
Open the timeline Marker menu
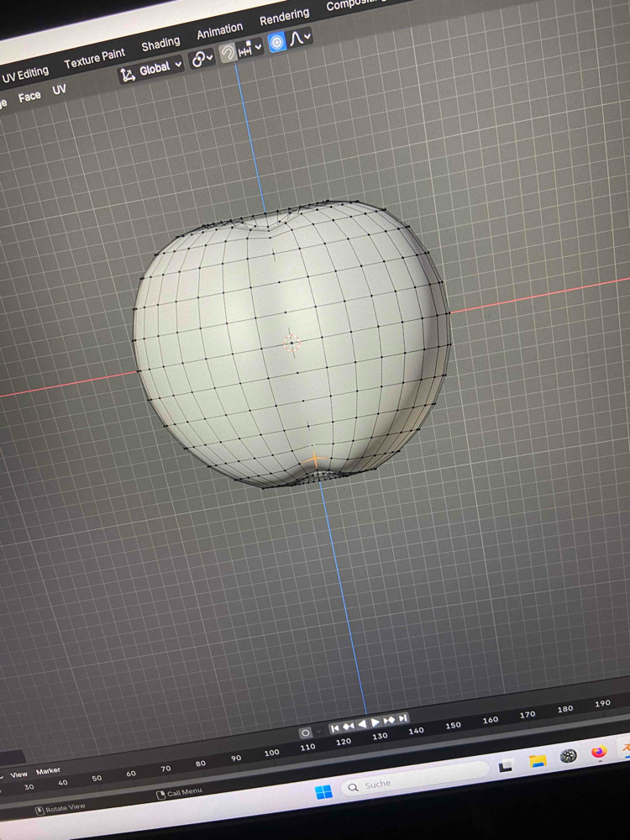(48, 770)
